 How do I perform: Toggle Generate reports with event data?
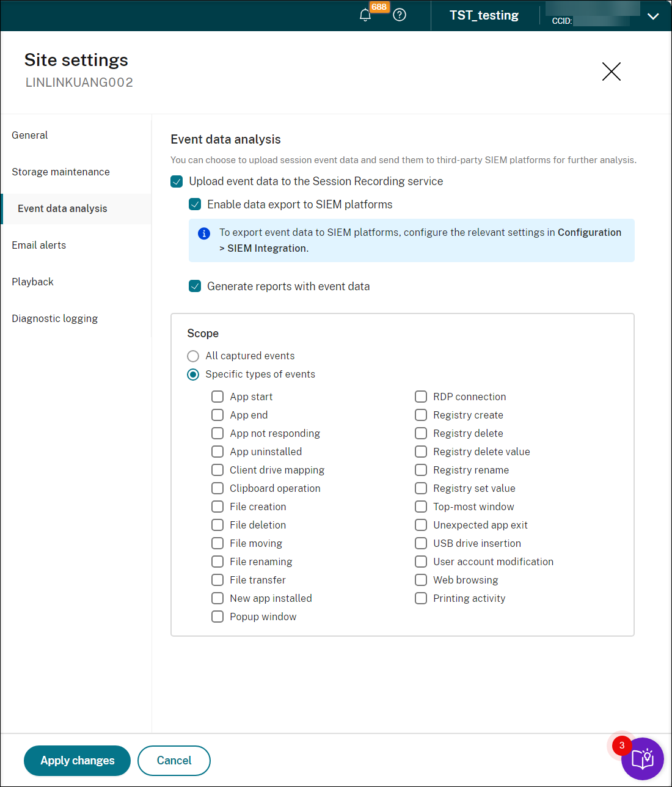point(195,287)
